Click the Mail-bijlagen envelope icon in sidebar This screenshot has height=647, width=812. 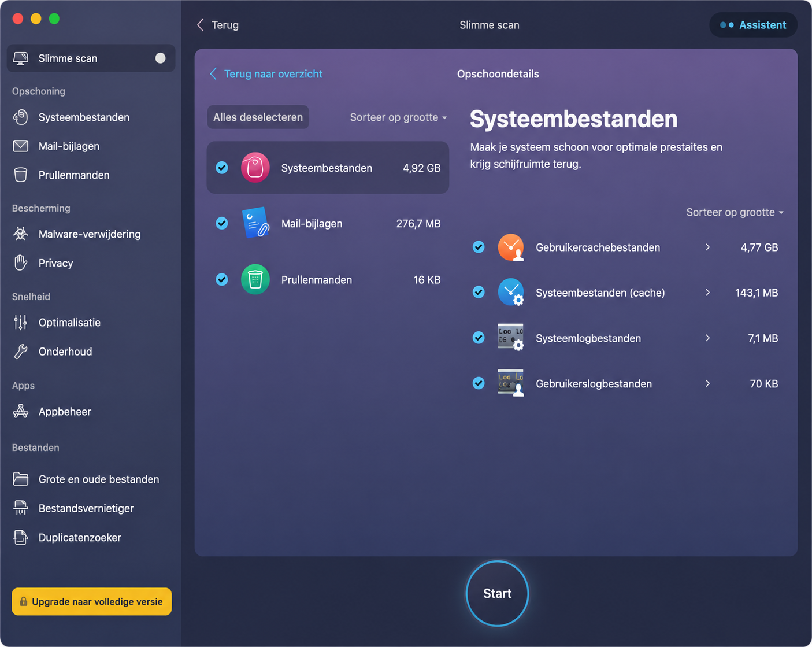[21, 146]
